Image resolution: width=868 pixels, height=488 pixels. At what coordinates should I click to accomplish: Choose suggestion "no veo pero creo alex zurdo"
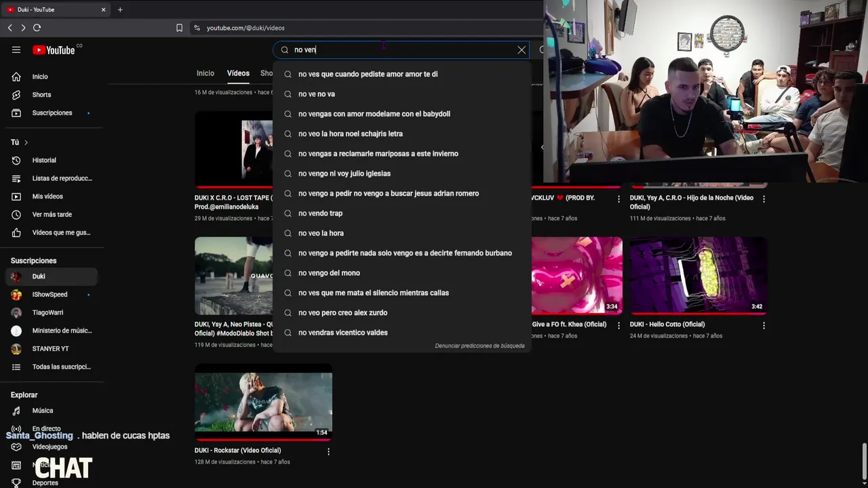tap(401, 312)
